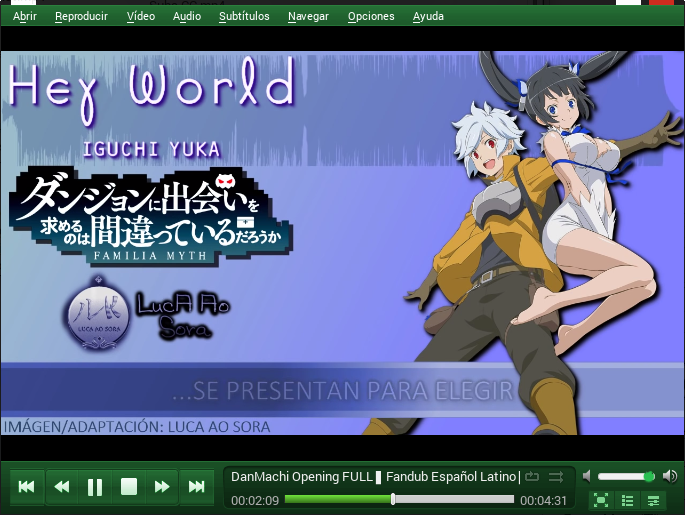This screenshot has height=515, width=685.
Task: Fast forward the video
Action: click(x=162, y=486)
